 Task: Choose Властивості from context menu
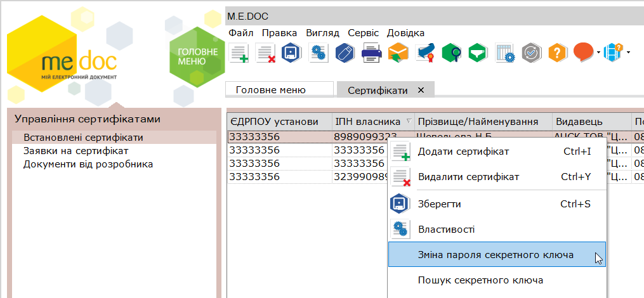pos(497,230)
